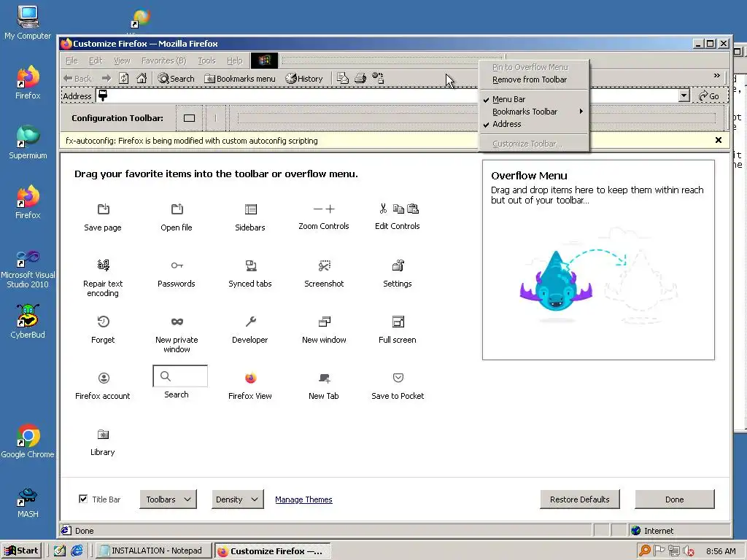Click the Windows flag throbber icon
Viewport: 747px width, 560px height.
[x=264, y=61]
